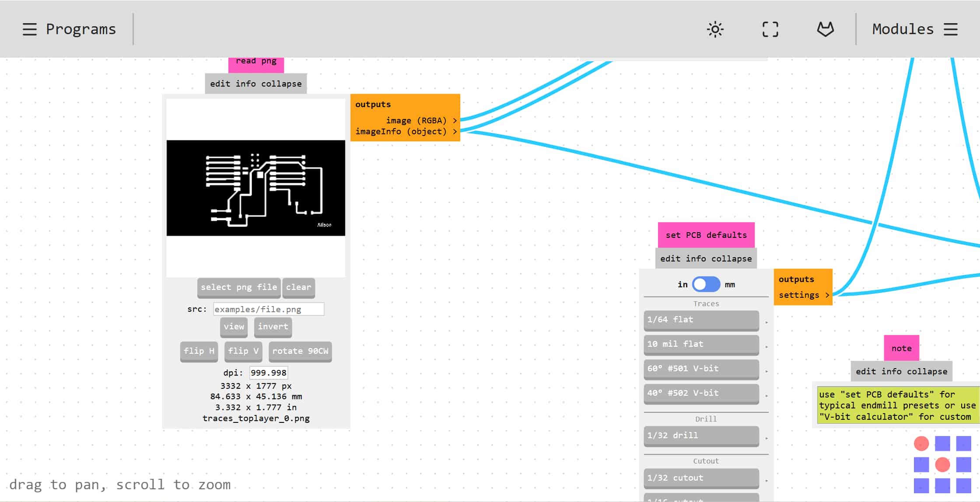Click the fullscreen brackets icon
Image resolution: width=980 pixels, height=502 pixels.
(x=770, y=29)
